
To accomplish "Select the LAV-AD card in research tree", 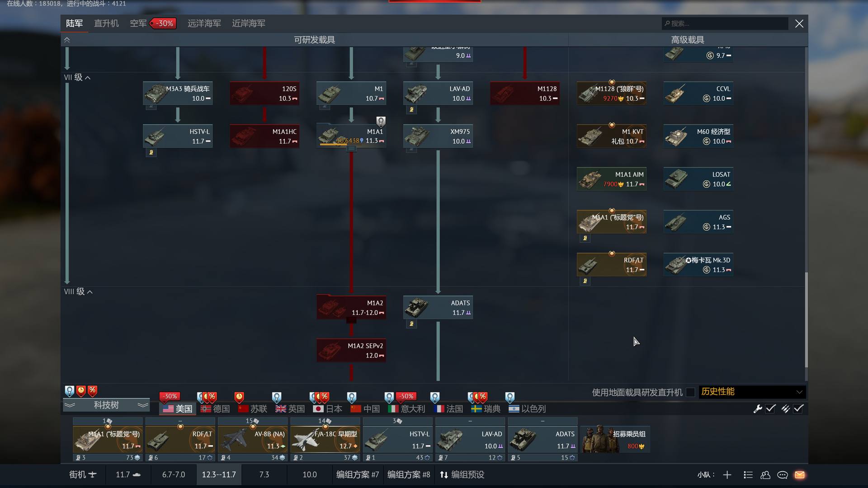I will coord(438,93).
